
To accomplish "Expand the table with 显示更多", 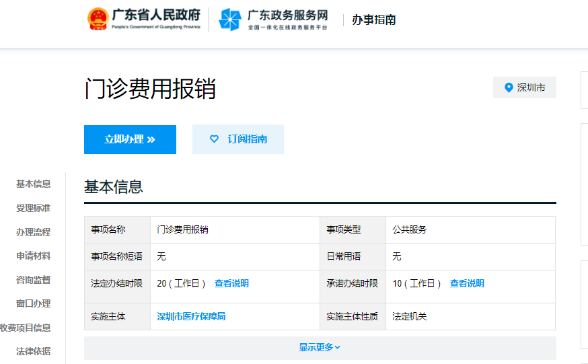I will (320, 347).
